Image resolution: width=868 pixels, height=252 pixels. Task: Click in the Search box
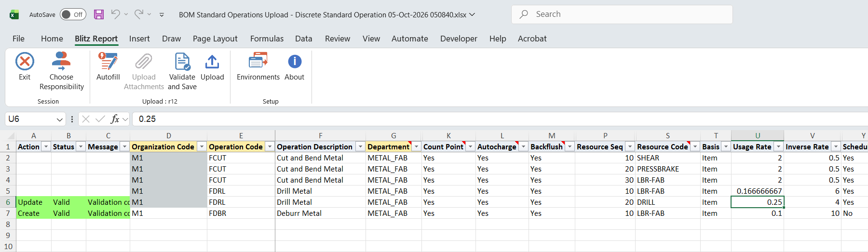(x=622, y=14)
